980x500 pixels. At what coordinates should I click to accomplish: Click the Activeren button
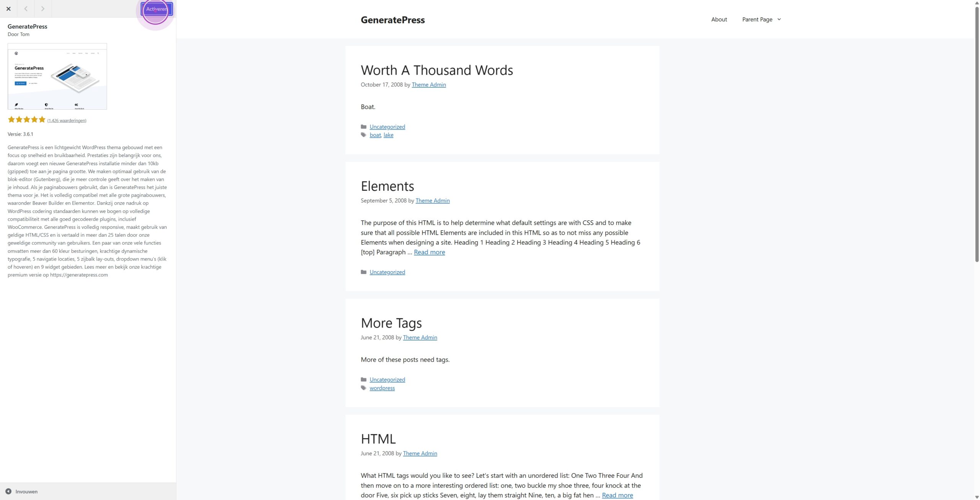click(157, 9)
